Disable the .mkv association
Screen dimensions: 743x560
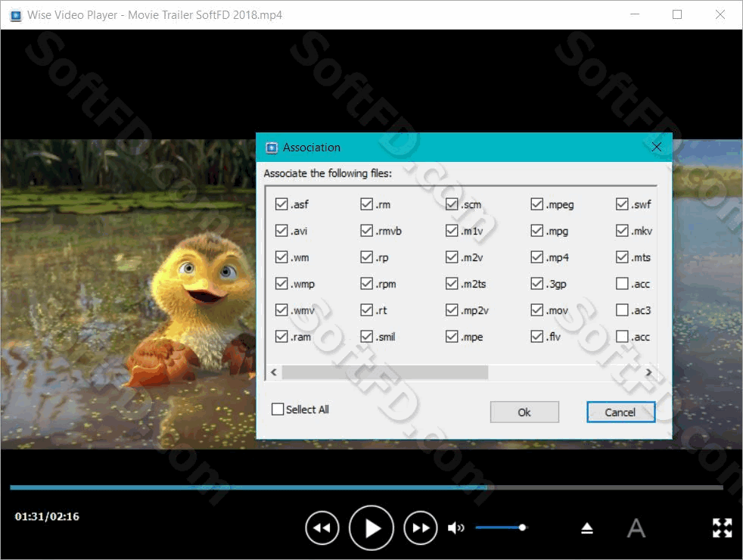click(622, 231)
